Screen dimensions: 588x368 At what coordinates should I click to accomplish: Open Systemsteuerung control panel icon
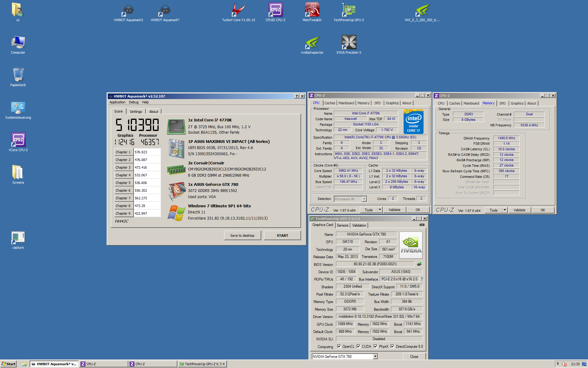(18, 110)
